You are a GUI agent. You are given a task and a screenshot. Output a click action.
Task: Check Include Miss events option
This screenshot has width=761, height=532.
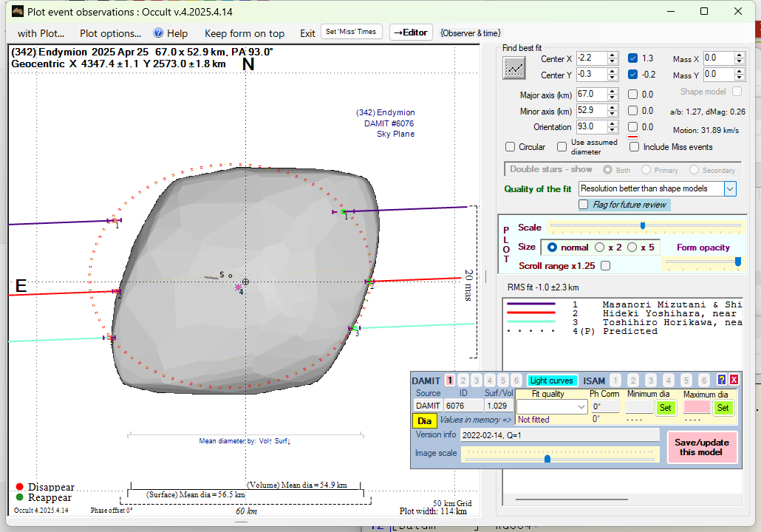[634, 147]
